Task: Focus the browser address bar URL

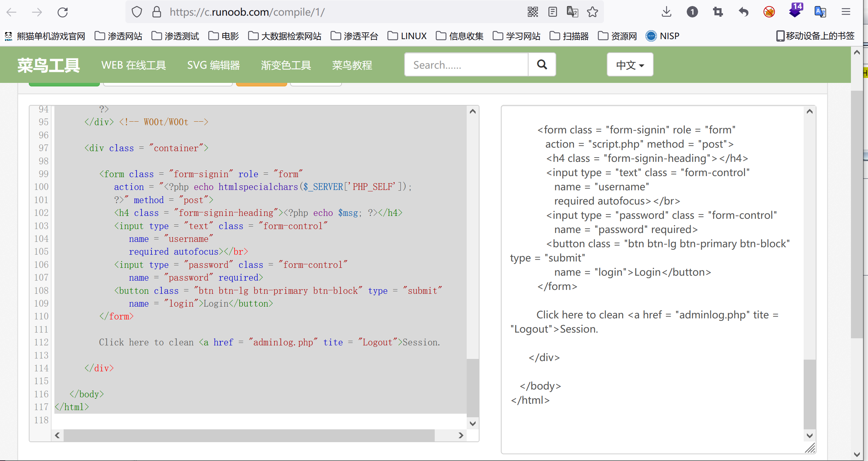Action: (x=247, y=12)
